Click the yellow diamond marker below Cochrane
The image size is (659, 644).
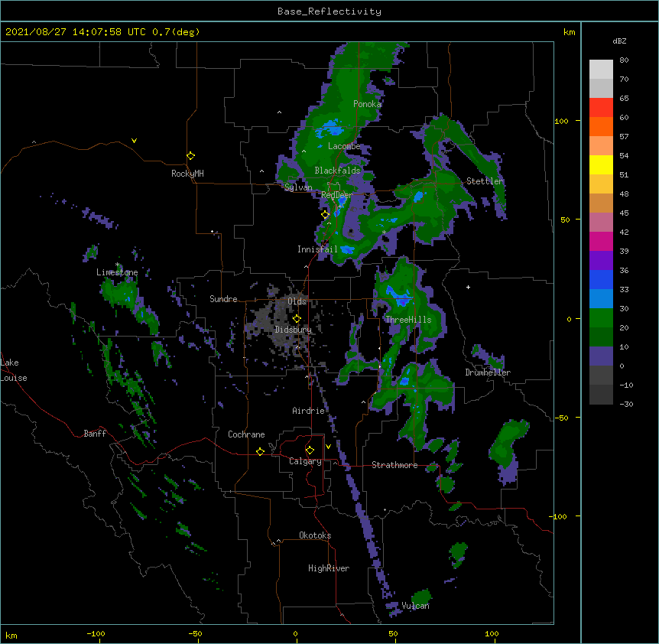click(x=260, y=451)
